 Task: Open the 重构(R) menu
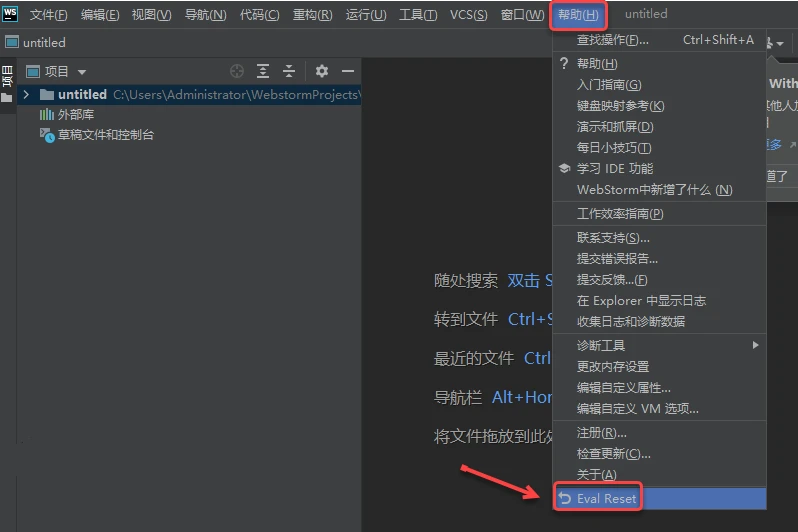(x=312, y=15)
